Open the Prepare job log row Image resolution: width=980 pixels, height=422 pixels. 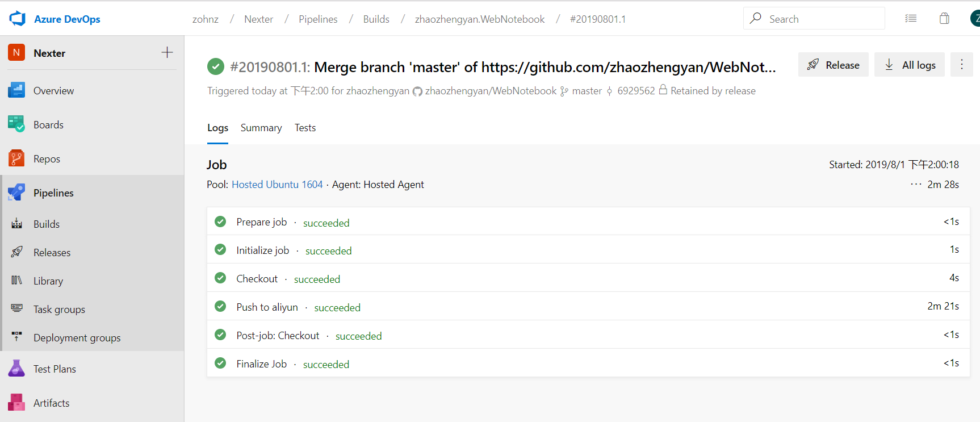(x=588, y=222)
